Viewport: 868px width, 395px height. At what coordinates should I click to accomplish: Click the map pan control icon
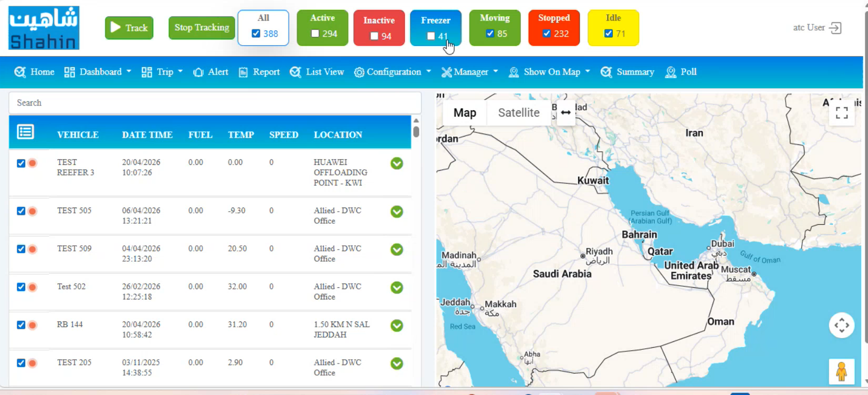[x=842, y=325]
